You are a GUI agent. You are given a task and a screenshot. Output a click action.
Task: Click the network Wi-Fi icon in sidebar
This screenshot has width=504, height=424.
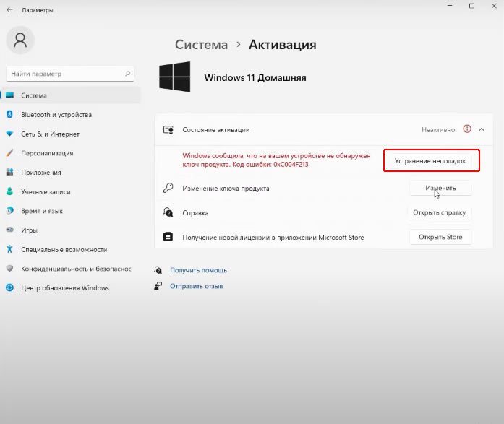10,134
